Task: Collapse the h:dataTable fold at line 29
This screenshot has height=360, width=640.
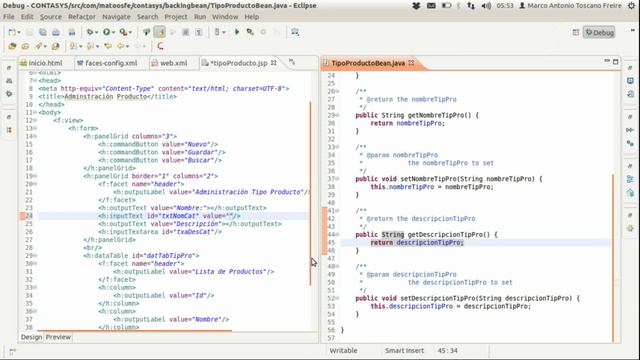Action: point(36,256)
